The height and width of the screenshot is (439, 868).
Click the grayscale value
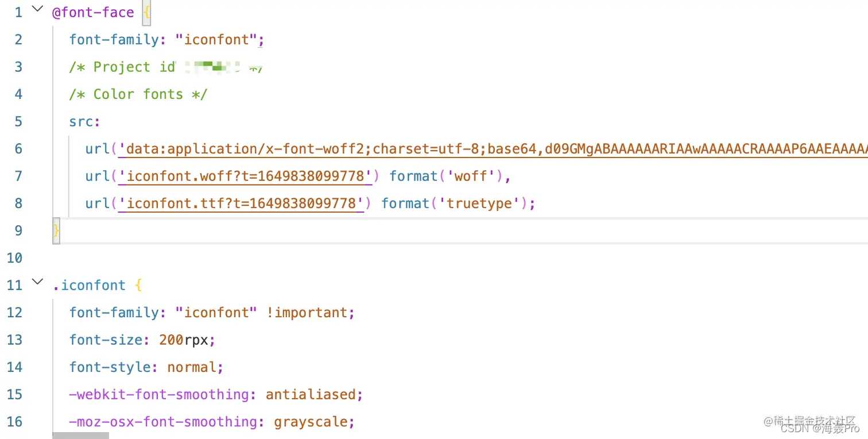point(311,422)
